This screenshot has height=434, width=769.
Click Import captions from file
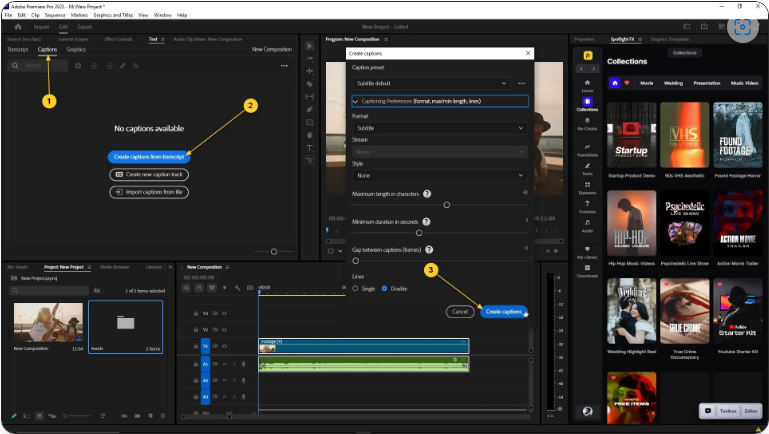pos(149,192)
